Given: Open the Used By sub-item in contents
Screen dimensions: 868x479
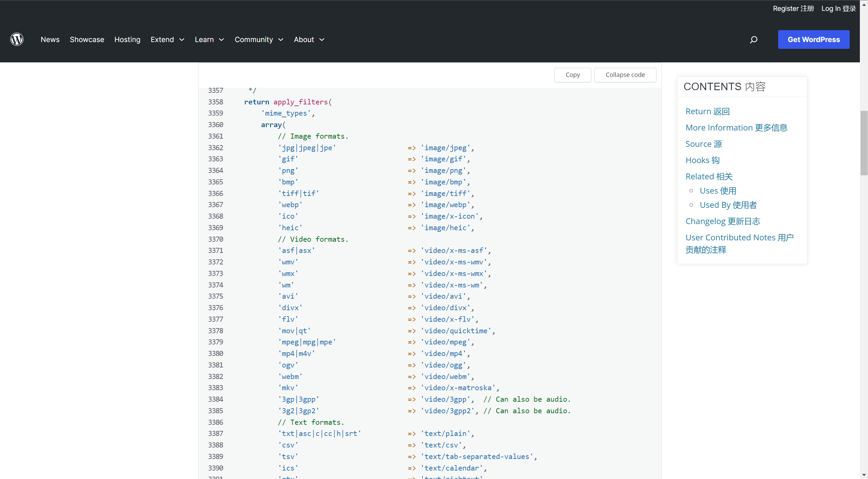Looking at the screenshot, I should (728, 205).
